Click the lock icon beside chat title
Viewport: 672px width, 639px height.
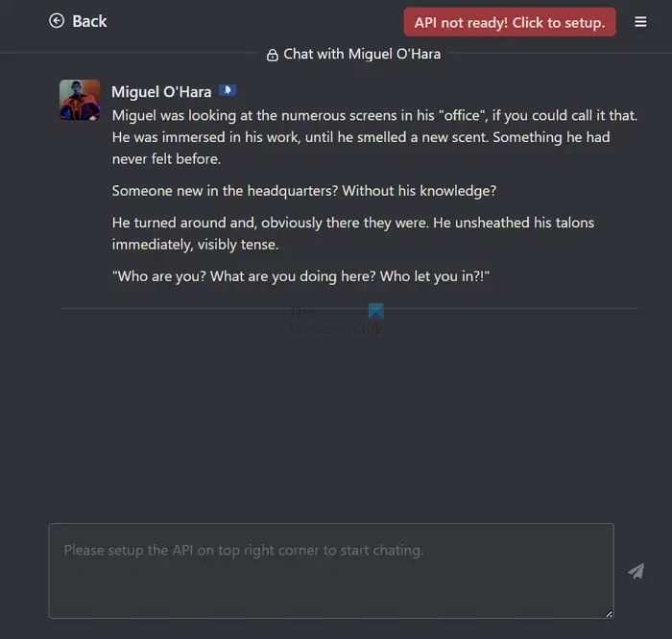pyautogui.click(x=272, y=55)
